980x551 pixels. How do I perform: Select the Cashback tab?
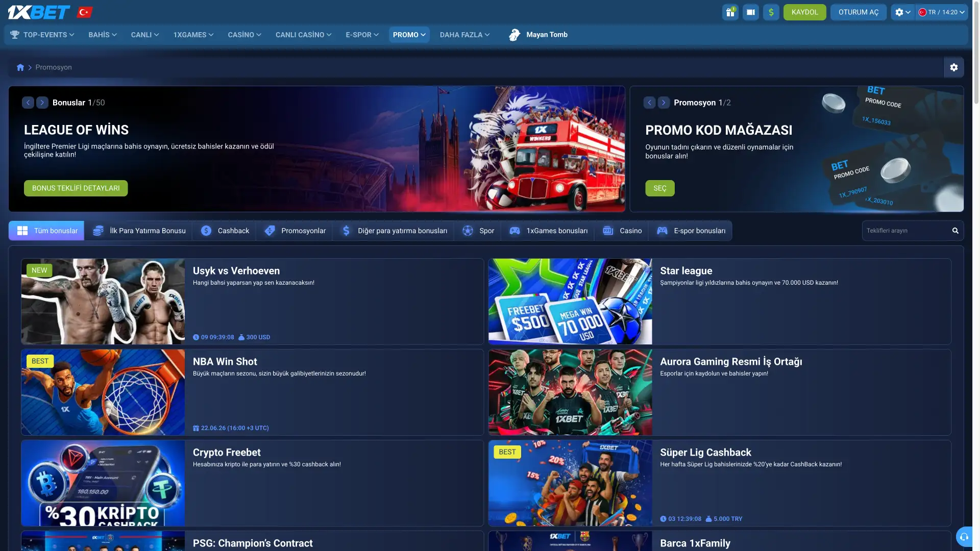225,231
